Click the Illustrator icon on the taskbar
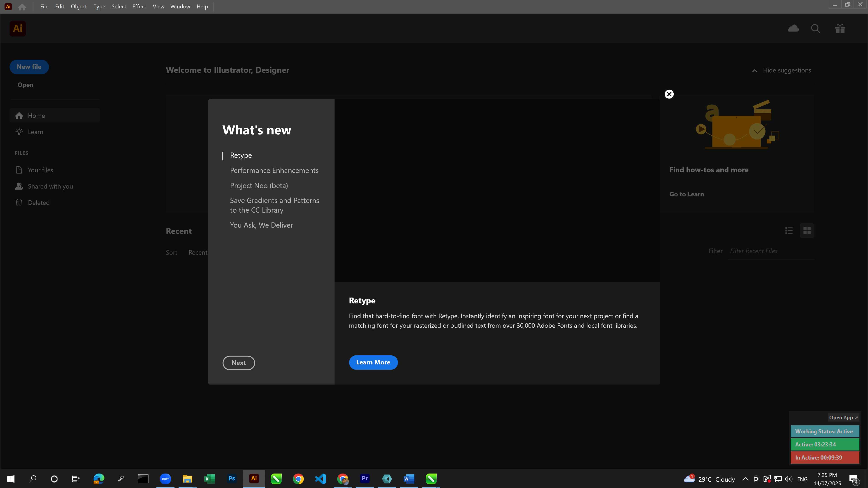Screen dimensions: 868x488 tap(254, 479)
